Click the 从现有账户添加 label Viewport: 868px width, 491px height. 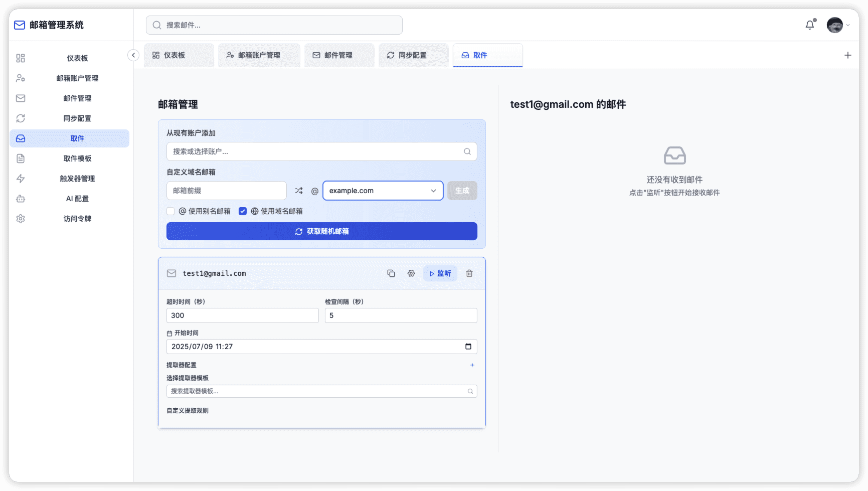pos(191,133)
